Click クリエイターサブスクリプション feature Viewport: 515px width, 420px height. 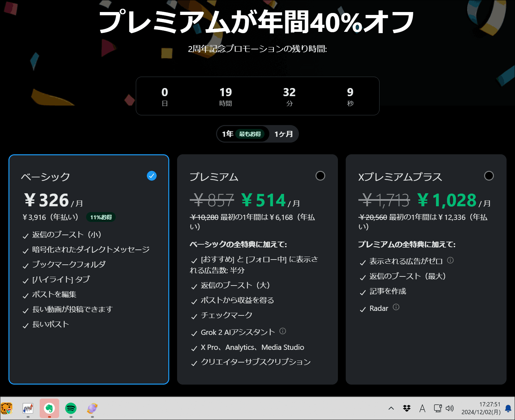click(x=256, y=362)
